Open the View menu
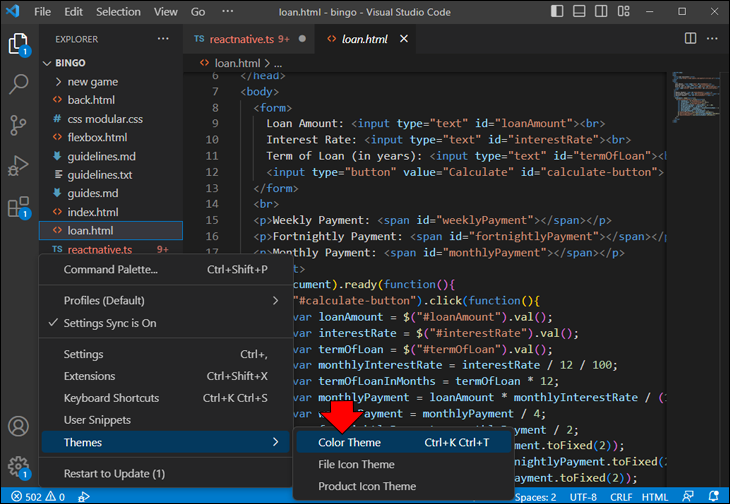Viewport: 730px width, 504px height. 166,12
